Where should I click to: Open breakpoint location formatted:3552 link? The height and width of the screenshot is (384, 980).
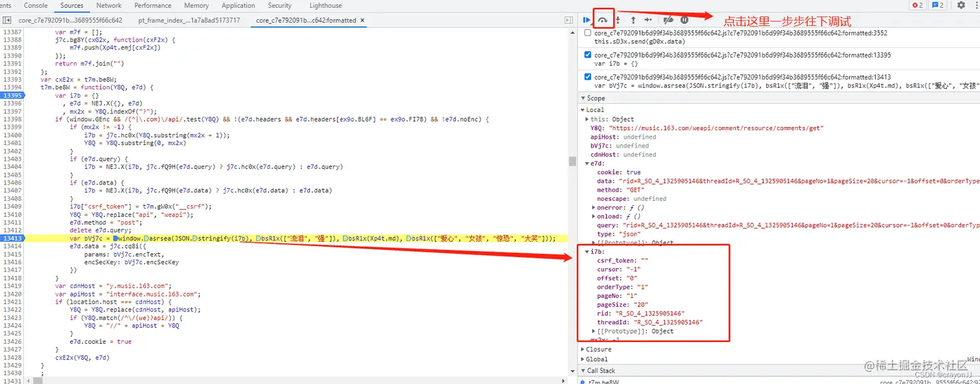click(741, 32)
